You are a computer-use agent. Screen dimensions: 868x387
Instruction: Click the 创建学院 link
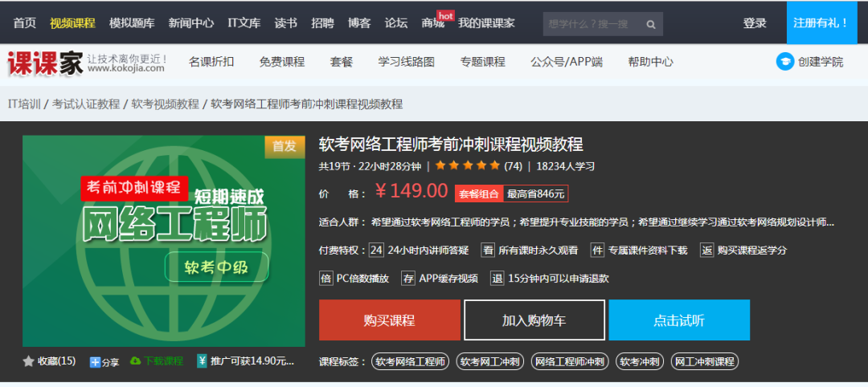[821, 62]
